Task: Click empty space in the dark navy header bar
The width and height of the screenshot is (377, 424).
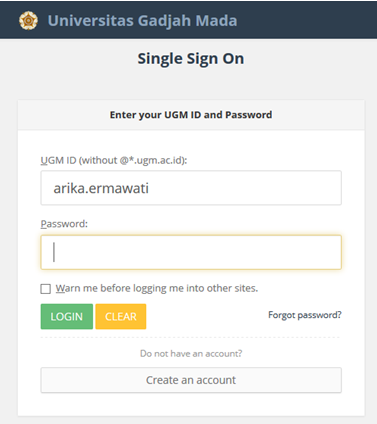Action: (x=307, y=20)
